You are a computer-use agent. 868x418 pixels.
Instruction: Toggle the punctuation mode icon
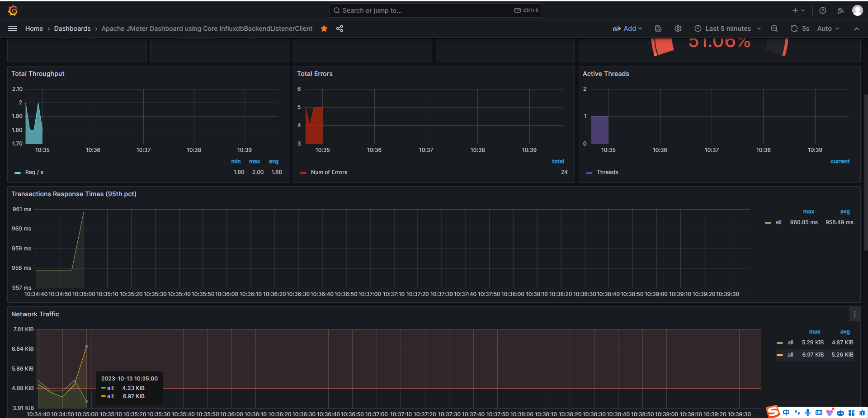click(x=797, y=413)
